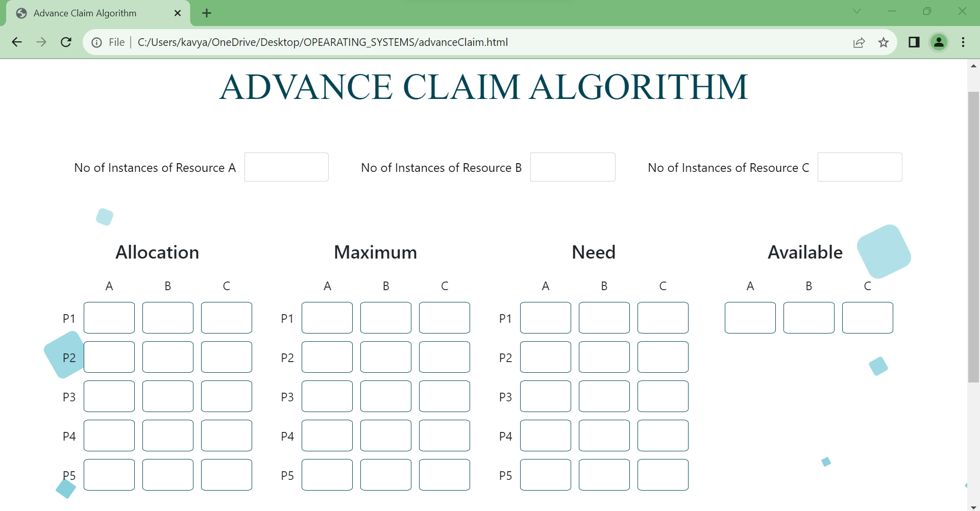Click the No of Instances of Resource C field
The image size is (980, 511).
coord(860,167)
